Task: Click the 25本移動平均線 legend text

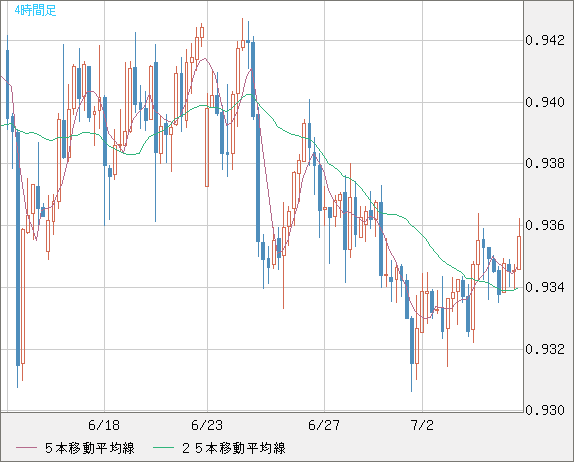Action: point(234,448)
